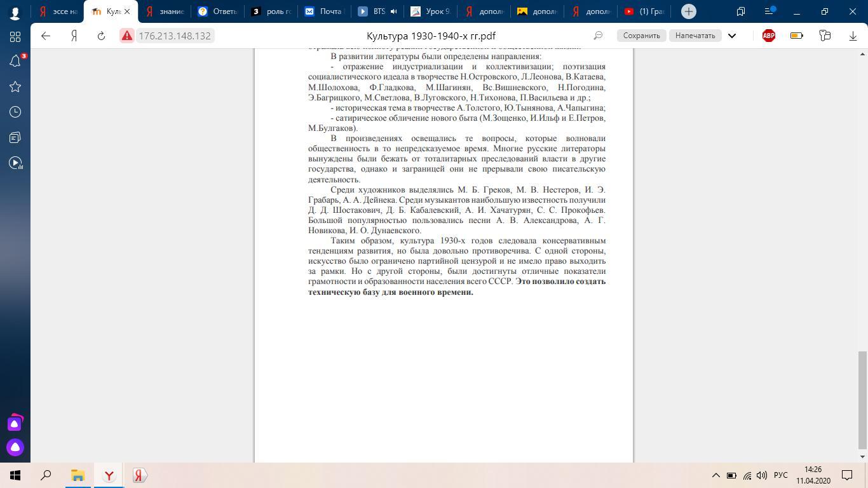
Task: Open the pink Alice app icon above the voice assistant
Action: 15,423
